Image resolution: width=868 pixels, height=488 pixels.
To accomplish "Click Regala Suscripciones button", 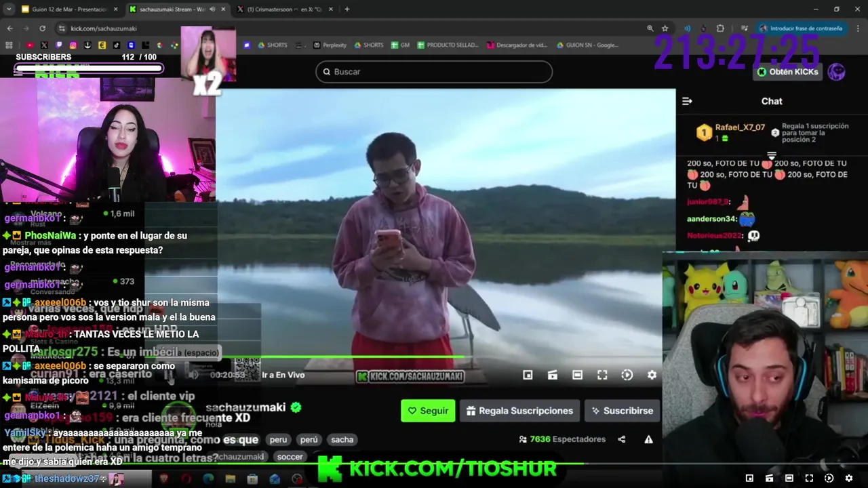I will pyautogui.click(x=519, y=411).
